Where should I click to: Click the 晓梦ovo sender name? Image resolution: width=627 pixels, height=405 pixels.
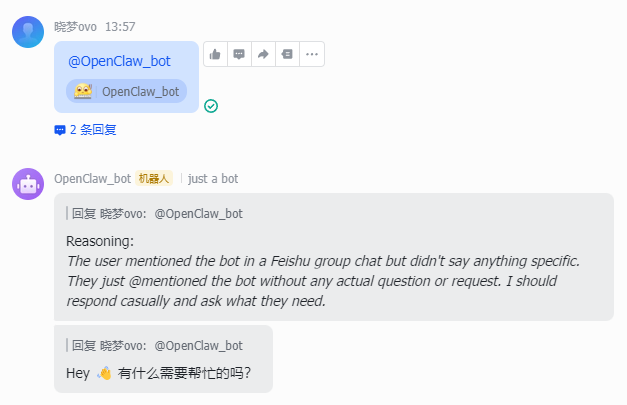tap(75, 26)
